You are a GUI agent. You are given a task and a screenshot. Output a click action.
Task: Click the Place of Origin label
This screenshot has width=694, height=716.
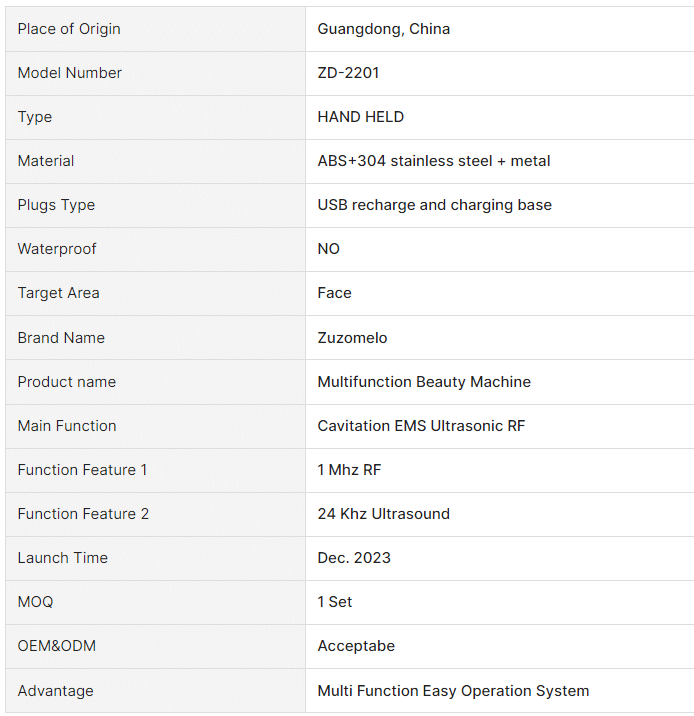coord(69,29)
